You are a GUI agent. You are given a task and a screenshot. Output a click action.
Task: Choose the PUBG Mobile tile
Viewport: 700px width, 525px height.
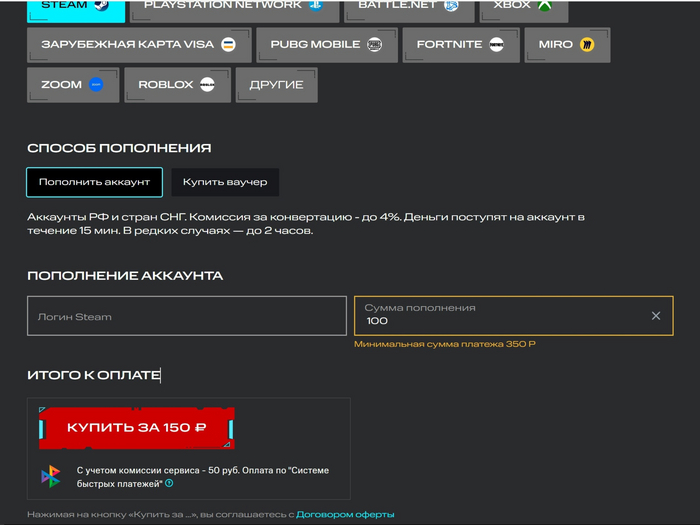pyautogui.click(x=327, y=45)
